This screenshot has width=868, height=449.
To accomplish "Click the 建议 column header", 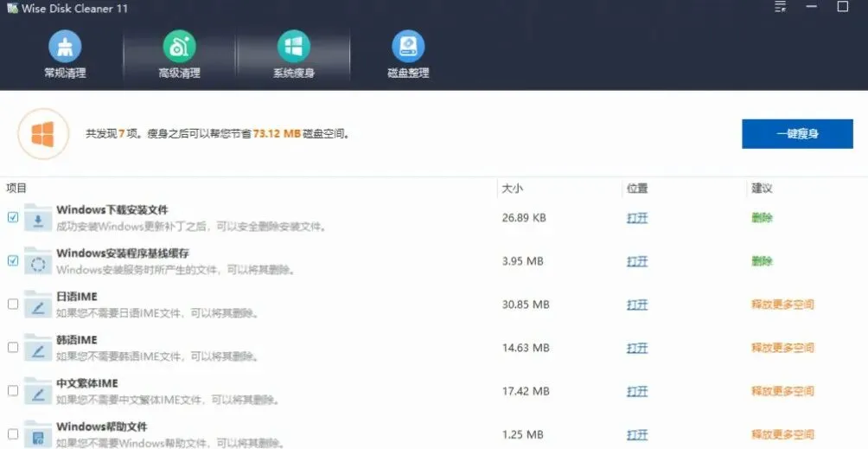I will (x=762, y=189).
